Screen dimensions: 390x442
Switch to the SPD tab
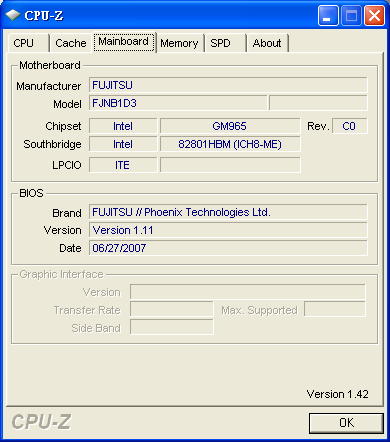tap(225, 43)
